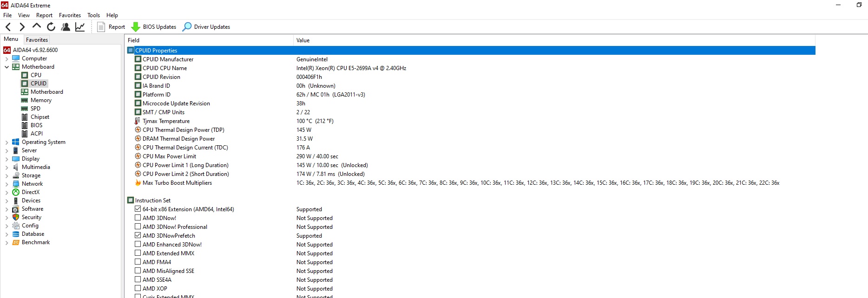The width and height of the screenshot is (868, 298).
Task: Open the user profile icon in toolbar
Action: pyautogui.click(x=66, y=27)
